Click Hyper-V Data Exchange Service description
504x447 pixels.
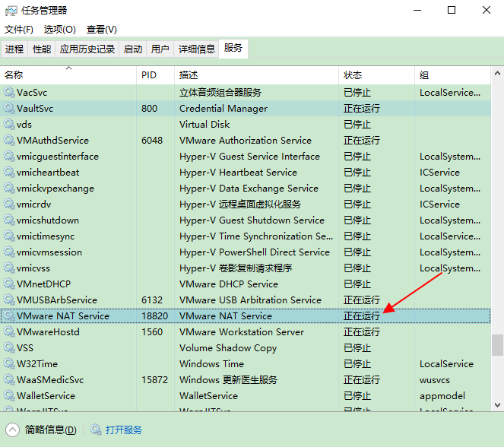tap(249, 189)
